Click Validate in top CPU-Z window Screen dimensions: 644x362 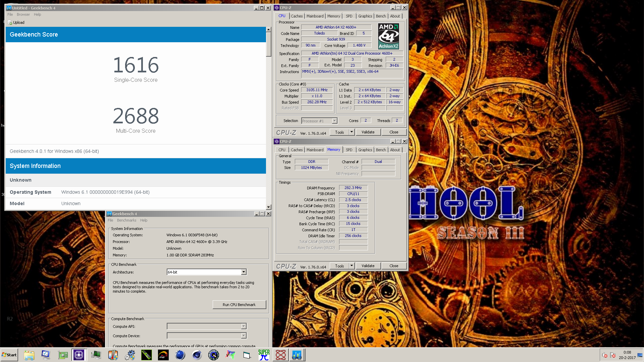pos(368,132)
